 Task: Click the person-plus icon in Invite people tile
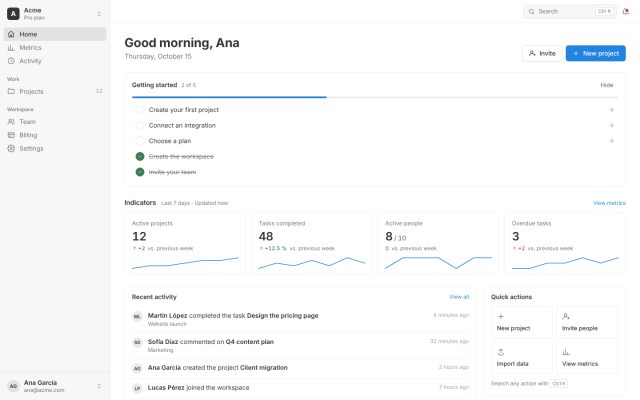pyautogui.click(x=566, y=316)
